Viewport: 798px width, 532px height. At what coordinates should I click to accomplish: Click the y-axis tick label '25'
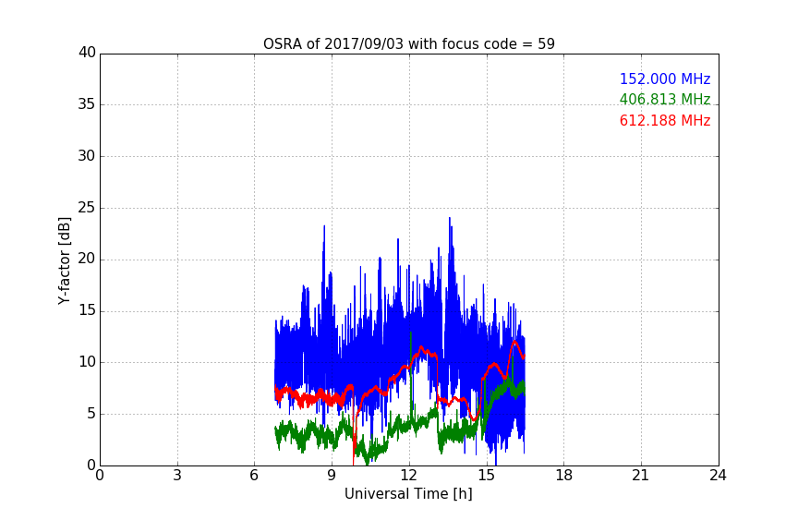(x=87, y=207)
